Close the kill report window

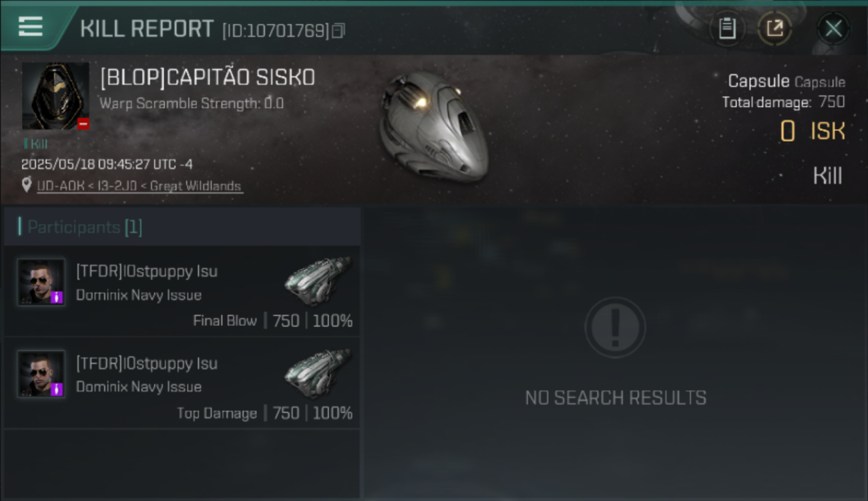click(833, 29)
